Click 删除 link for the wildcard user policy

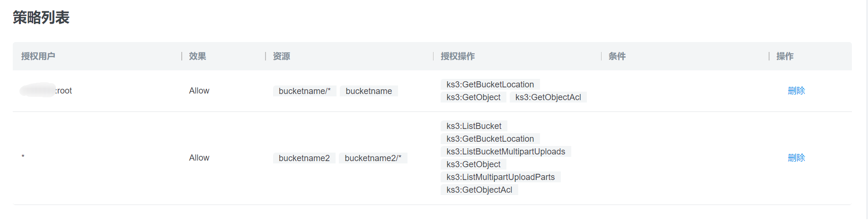(796, 158)
